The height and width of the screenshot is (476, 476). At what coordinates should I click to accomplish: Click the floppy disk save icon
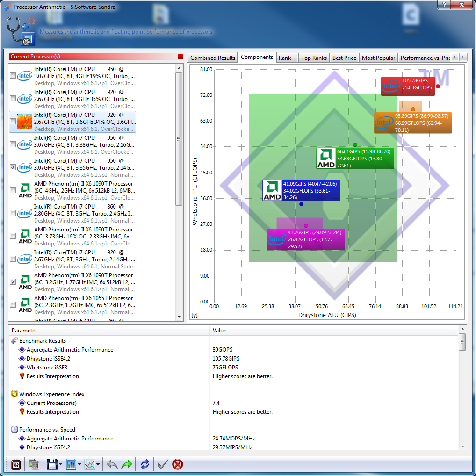click(52, 464)
